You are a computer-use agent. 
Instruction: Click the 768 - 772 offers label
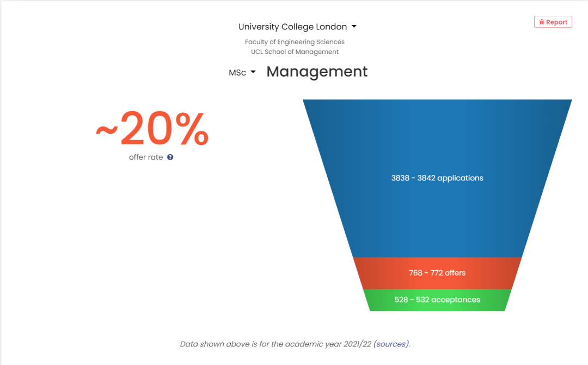coord(437,273)
